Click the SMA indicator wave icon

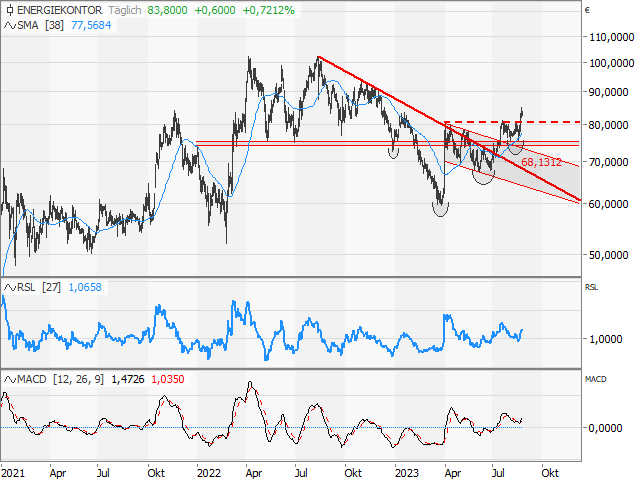coord(10,25)
